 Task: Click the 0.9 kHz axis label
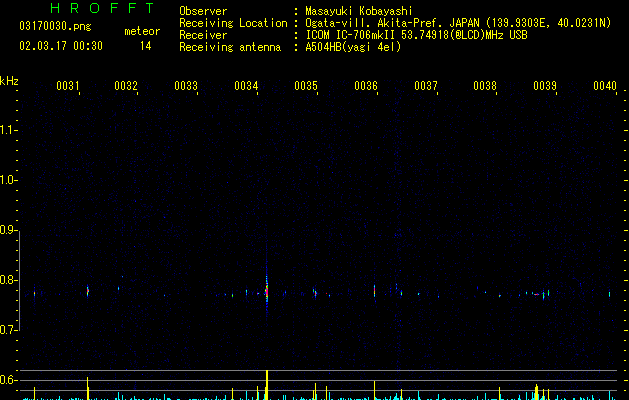[x=8, y=230]
